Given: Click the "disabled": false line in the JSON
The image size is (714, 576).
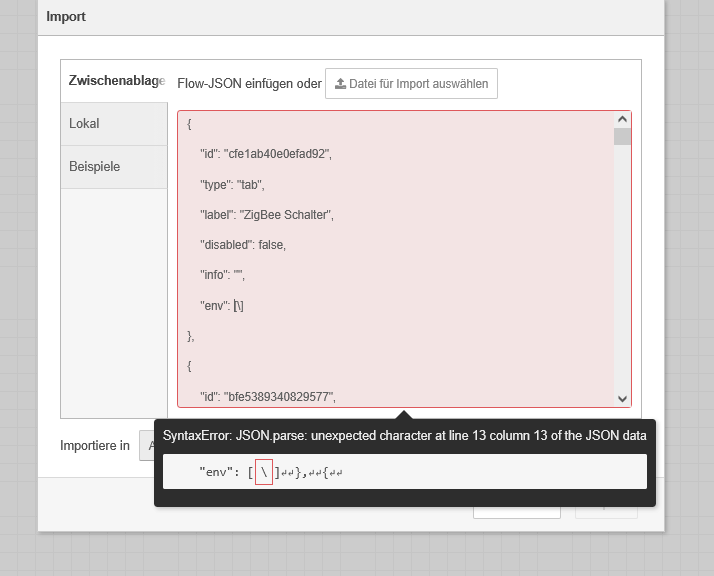Looking at the screenshot, I should coord(243,245).
